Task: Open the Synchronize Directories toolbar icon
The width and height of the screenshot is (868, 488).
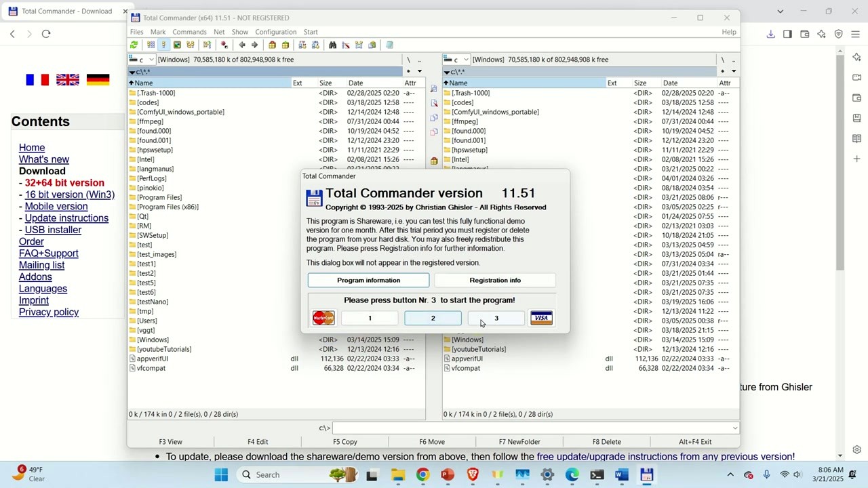Action: pos(359,45)
